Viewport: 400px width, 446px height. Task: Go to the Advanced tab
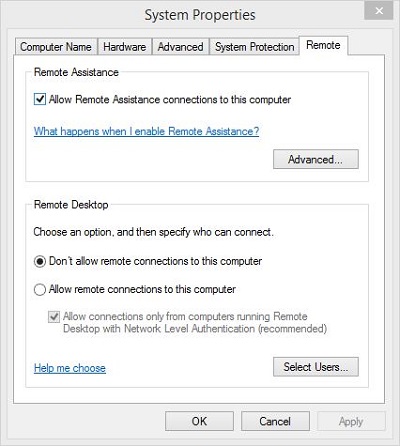coord(180,47)
